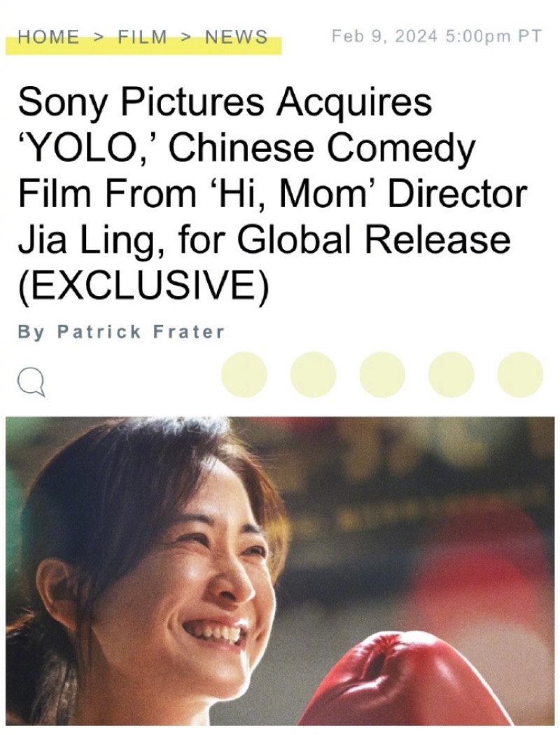Click the last pale yellow share circle
Image resolution: width=560 pixels, height=735 pixels.
[520, 374]
